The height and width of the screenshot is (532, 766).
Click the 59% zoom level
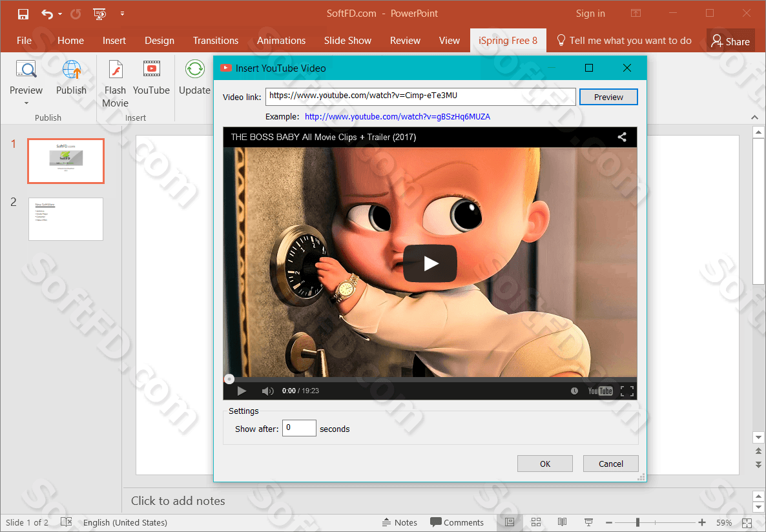point(724,522)
